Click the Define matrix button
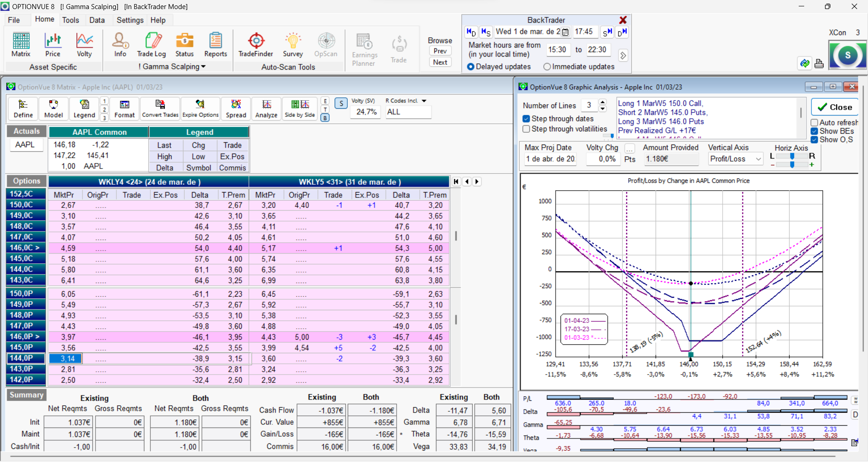868x462 pixels. coord(23,109)
